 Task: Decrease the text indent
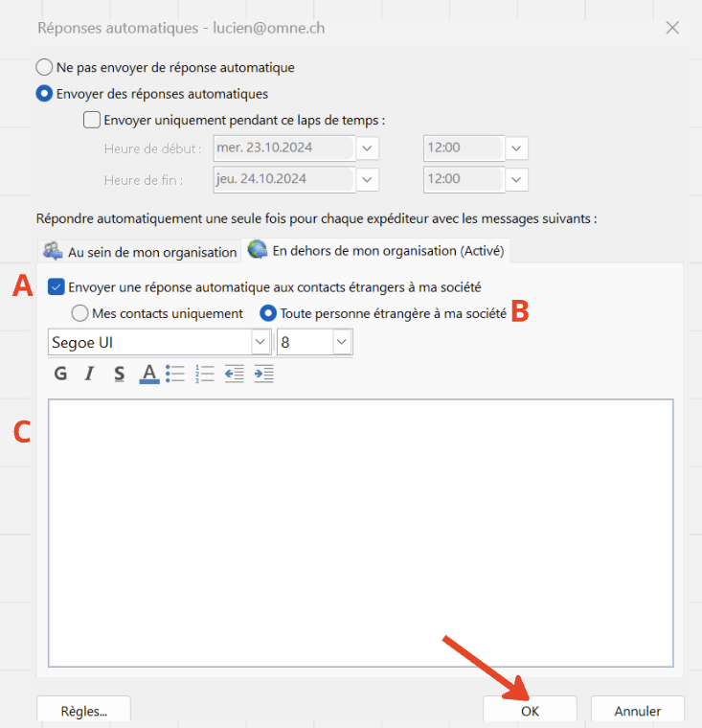tap(235, 374)
